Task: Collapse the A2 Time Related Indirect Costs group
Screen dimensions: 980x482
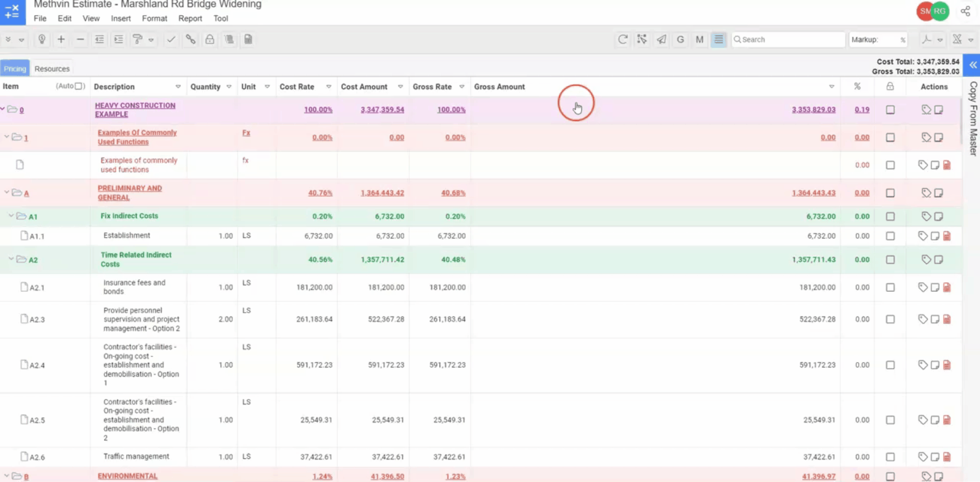Action: (x=11, y=259)
